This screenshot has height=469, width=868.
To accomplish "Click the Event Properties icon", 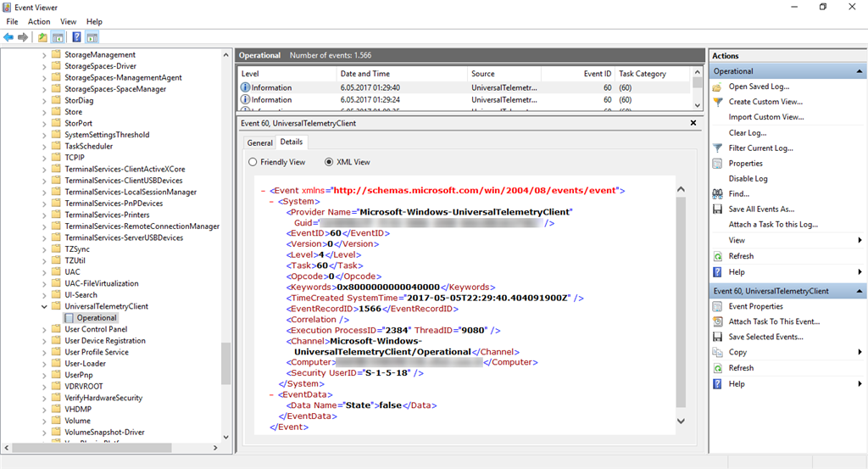I will coord(717,307).
